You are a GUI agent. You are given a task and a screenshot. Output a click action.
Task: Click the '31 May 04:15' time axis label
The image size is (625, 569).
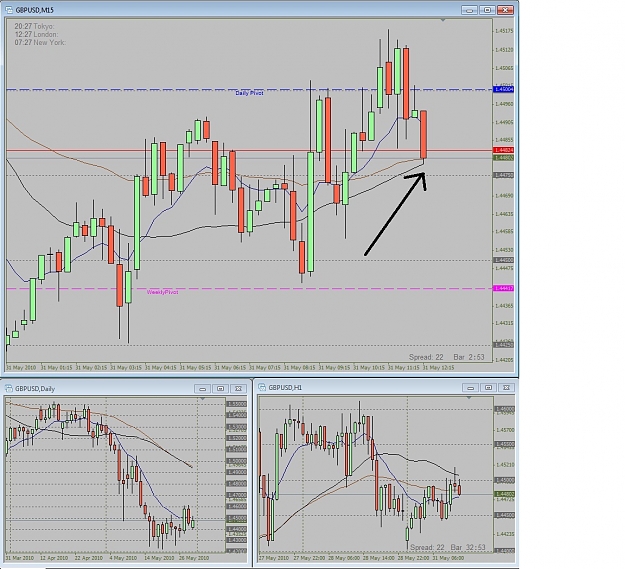click(161, 368)
